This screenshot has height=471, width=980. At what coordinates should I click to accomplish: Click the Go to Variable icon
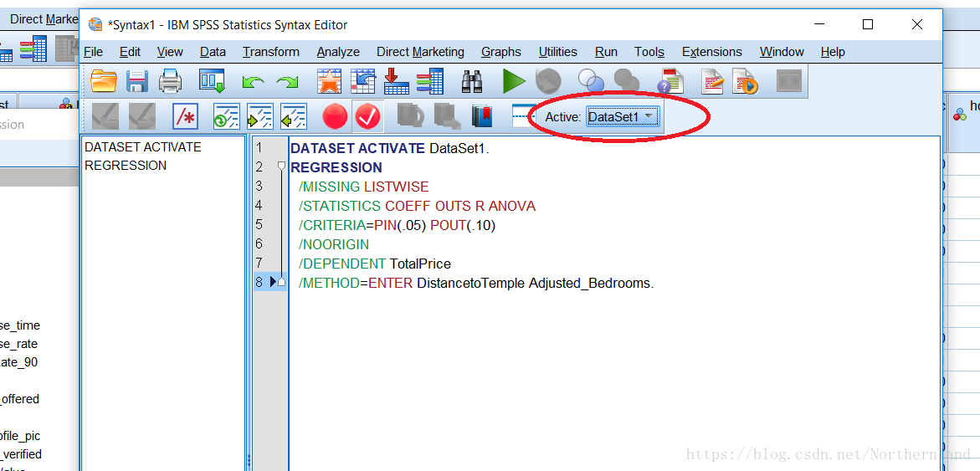pos(396,81)
